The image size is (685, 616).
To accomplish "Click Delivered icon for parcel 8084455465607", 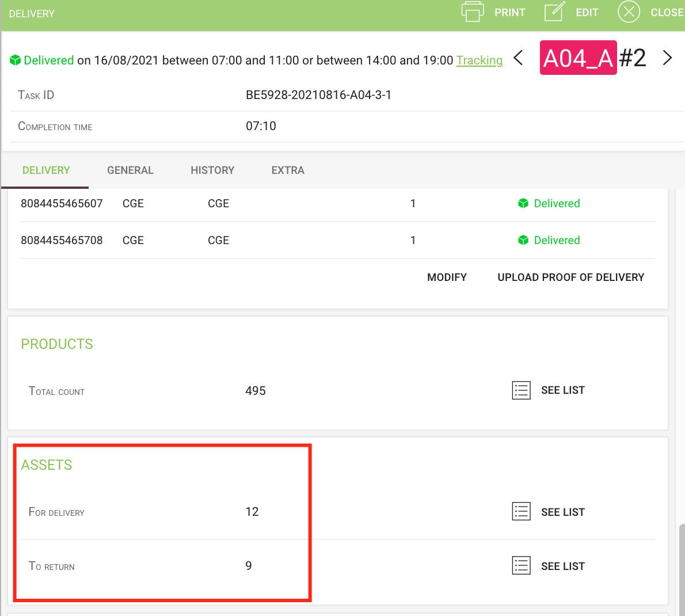I will click(x=523, y=204).
